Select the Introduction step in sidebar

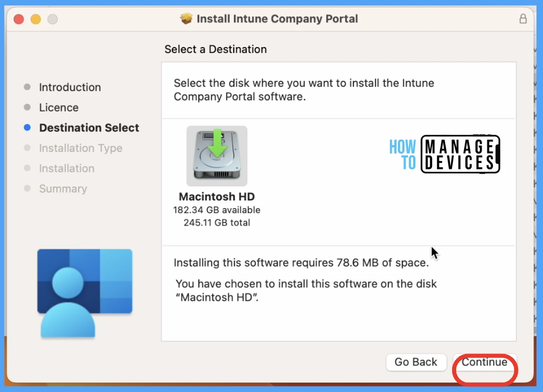70,87
